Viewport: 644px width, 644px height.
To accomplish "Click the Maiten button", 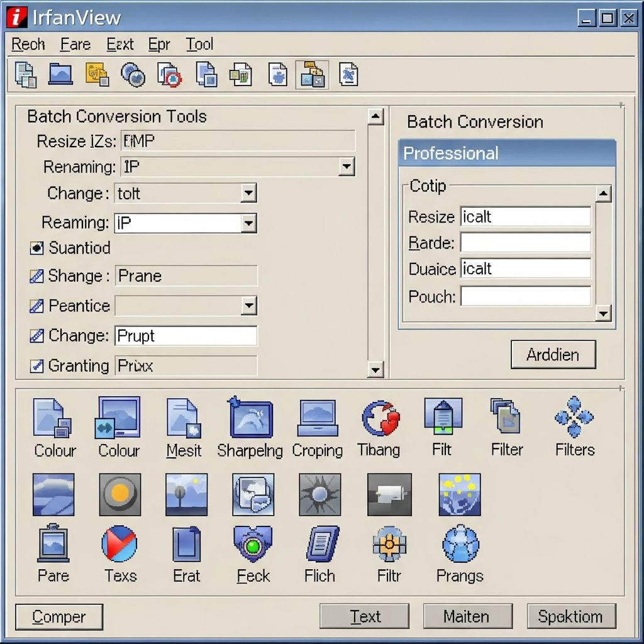I will (468, 616).
